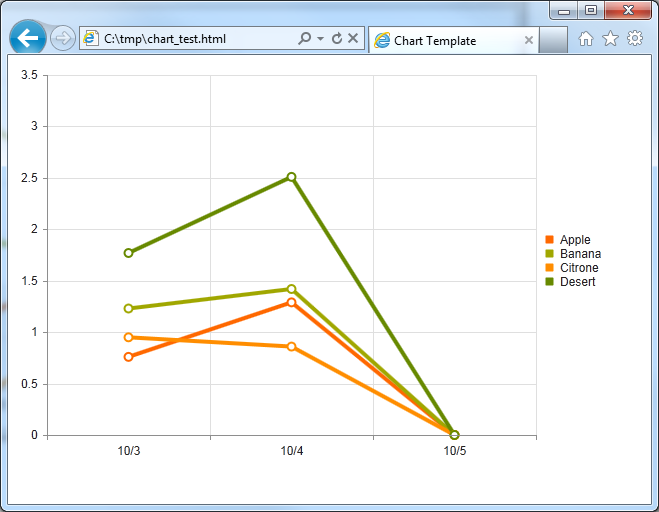The height and width of the screenshot is (512, 659).
Task: Go back using the blue back arrow
Action: click(x=28, y=38)
